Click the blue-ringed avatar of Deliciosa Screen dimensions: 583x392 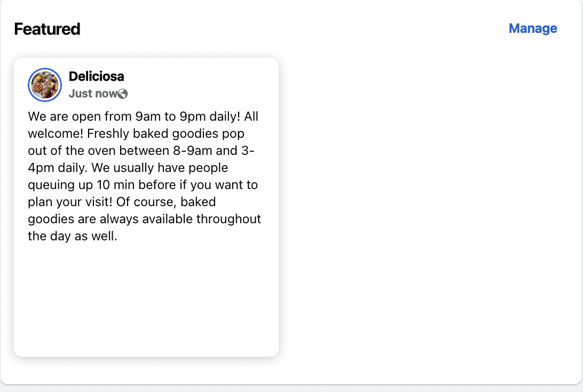(45, 84)
